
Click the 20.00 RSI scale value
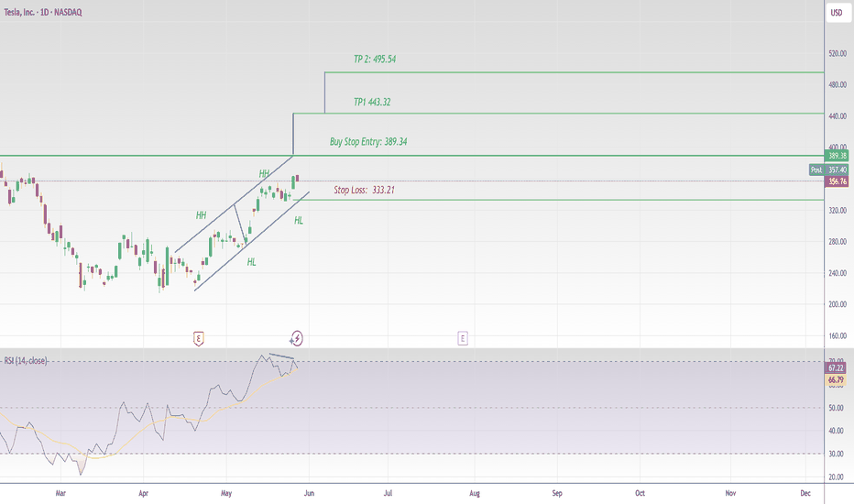coord(836,477)
